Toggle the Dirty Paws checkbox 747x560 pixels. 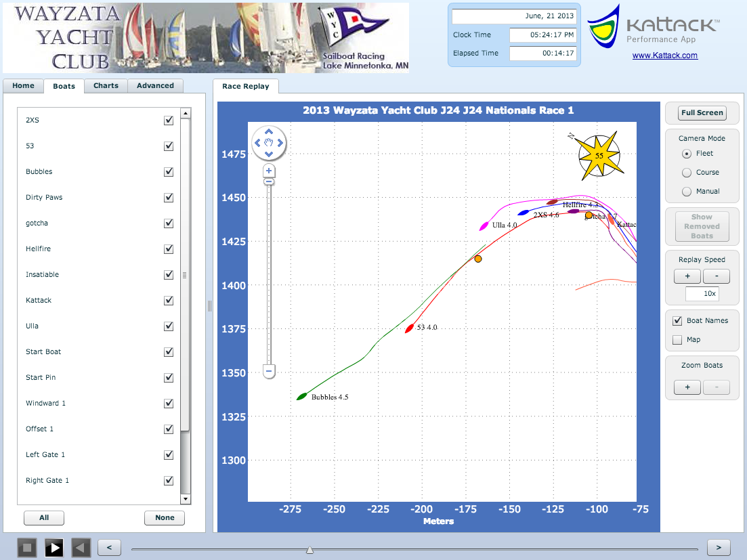169,198
